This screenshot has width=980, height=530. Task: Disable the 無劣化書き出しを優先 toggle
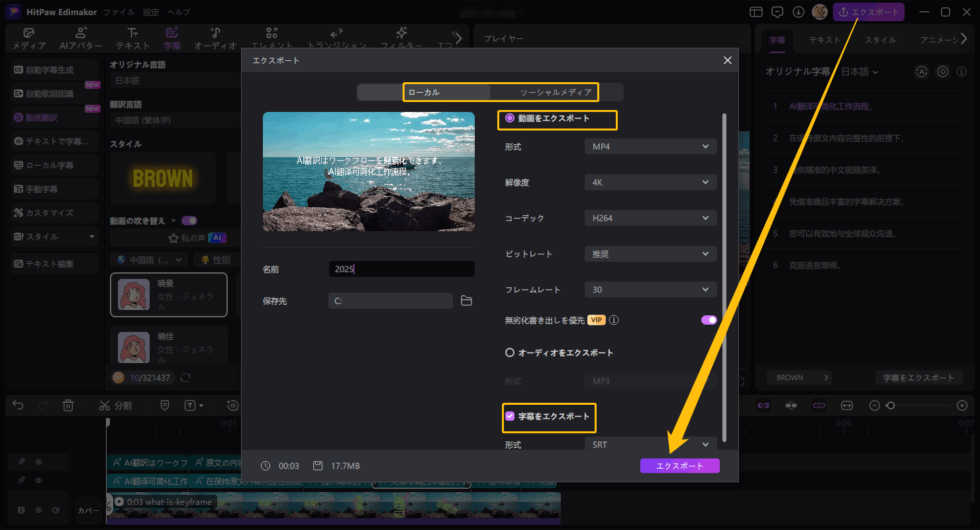tap(709, 320)
